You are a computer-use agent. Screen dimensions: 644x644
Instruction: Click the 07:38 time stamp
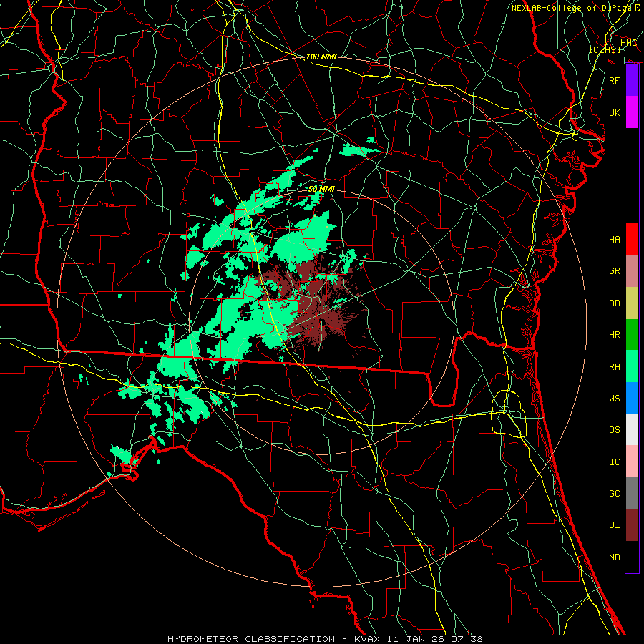pos(467,639)
